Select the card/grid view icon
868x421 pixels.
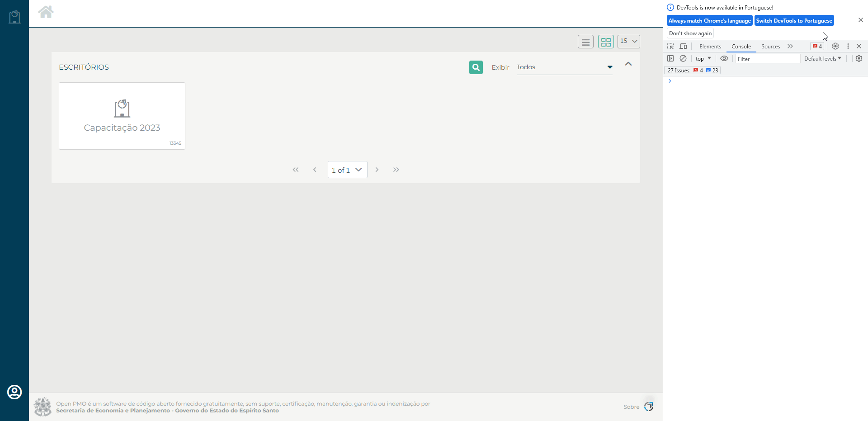coord(606,41)
